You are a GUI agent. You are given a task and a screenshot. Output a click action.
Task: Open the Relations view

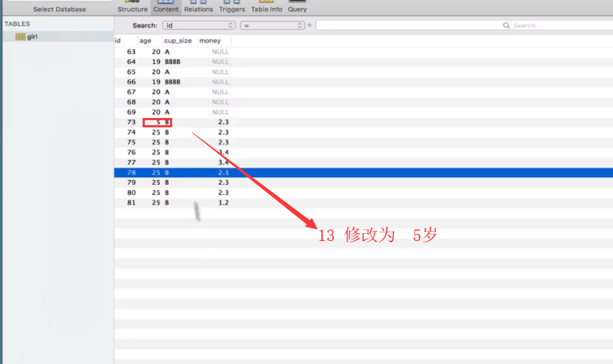click(x=199, y=7)
